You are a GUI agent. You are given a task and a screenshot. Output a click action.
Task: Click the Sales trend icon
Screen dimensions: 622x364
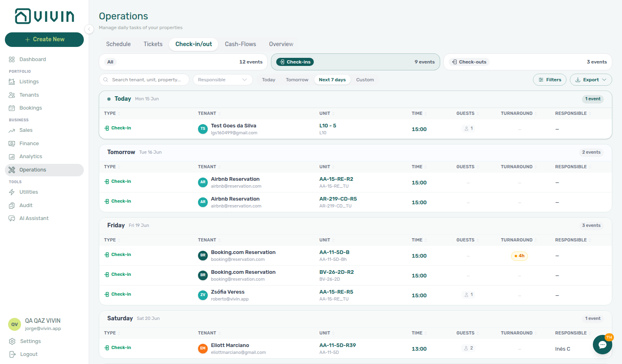[12, 130]
